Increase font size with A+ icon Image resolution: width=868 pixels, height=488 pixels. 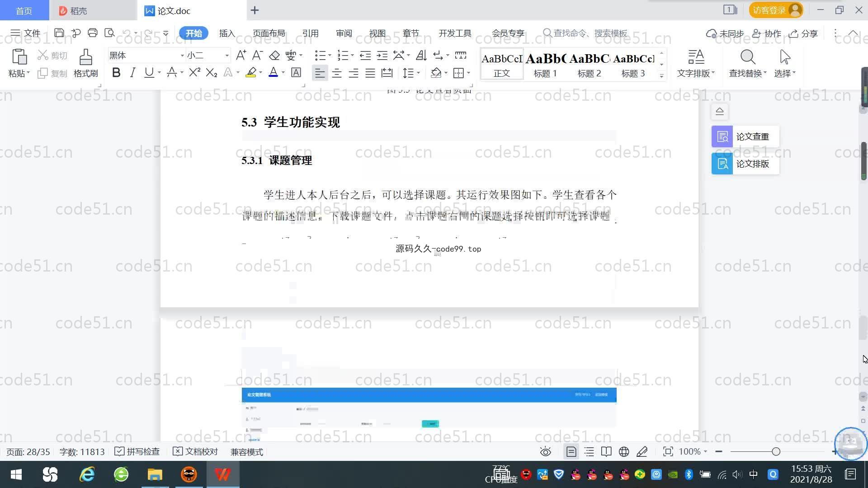pos(241,55)
